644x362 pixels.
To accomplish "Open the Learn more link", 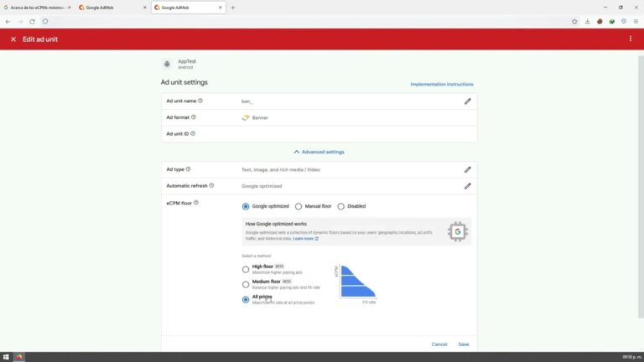I will tap(305, 239).
